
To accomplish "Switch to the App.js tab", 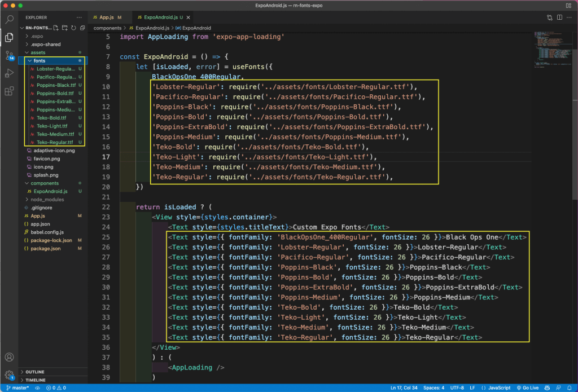I will coord(106,17).
